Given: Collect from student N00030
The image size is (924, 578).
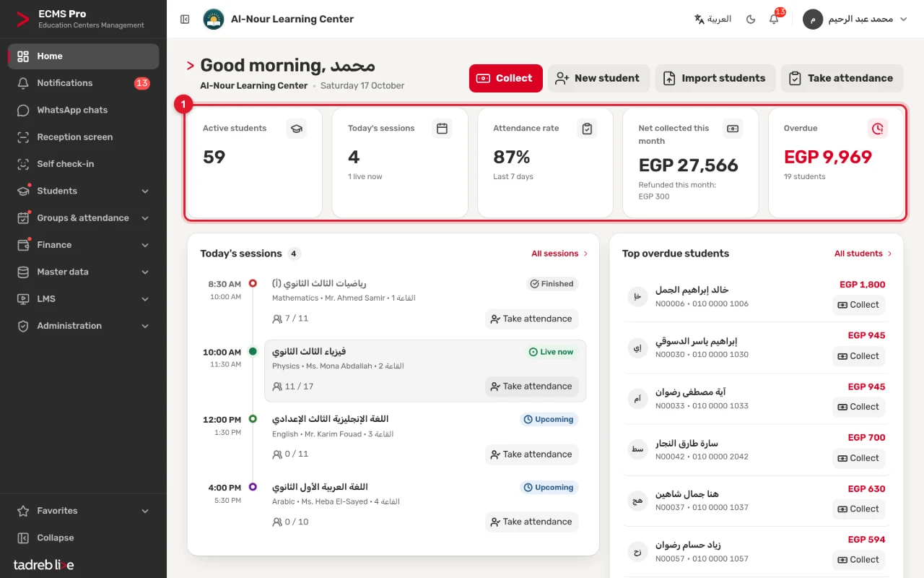Looking at the screenshot, I should pos(858,356).
